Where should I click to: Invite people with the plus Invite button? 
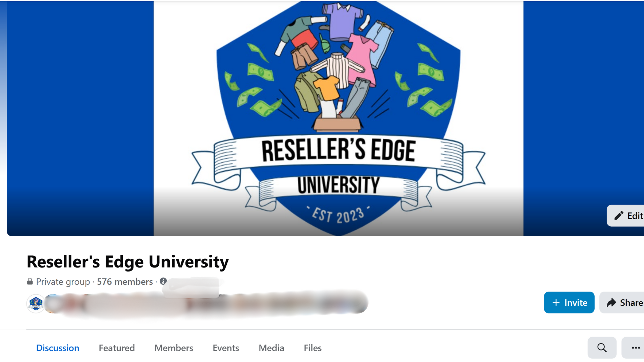[x=569, y=302]
